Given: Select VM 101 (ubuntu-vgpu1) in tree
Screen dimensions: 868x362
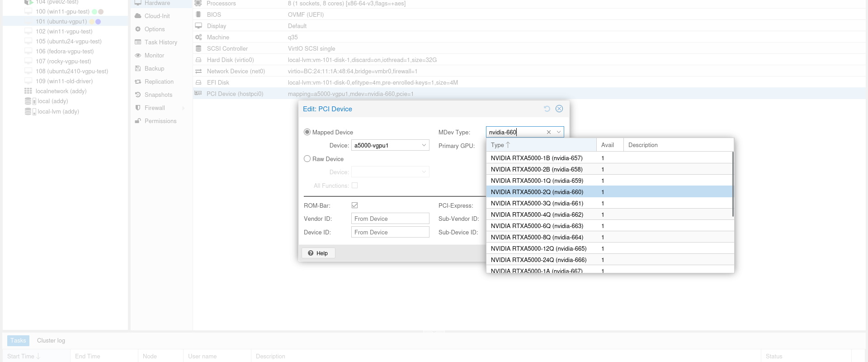Looking at the screenshot, I should [65, 21].
